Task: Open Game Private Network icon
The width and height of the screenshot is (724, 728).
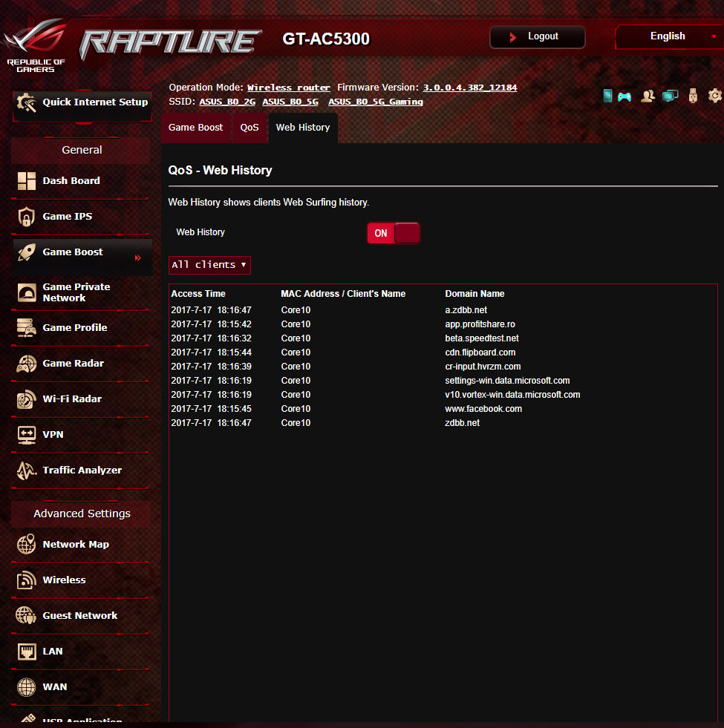Action: (x=27, y=292)
